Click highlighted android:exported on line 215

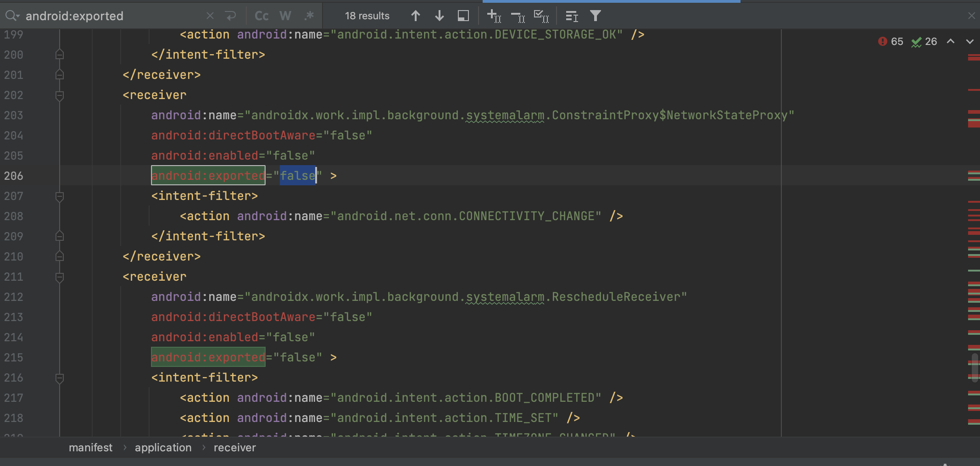(208, 357)
